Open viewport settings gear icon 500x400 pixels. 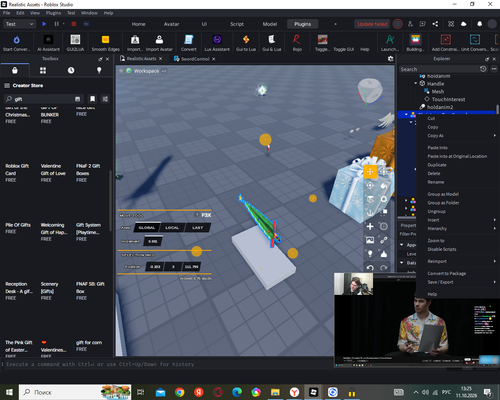pos(391,59)
